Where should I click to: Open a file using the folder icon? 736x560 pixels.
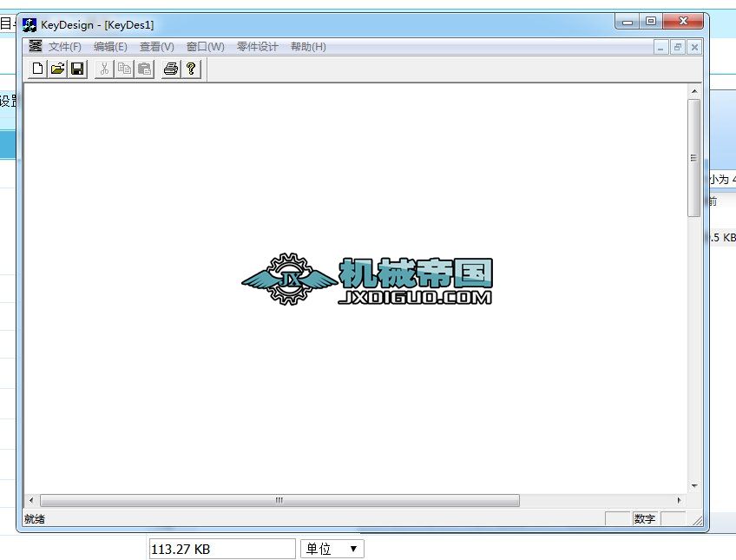point(57,69)
